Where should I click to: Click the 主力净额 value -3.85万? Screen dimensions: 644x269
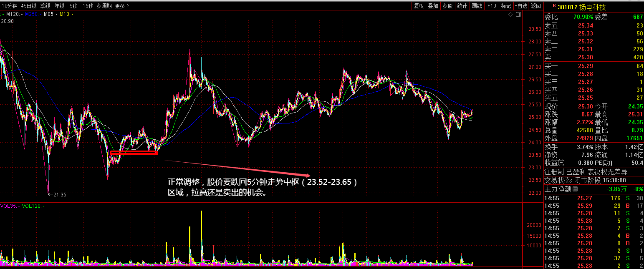[617, 189]
